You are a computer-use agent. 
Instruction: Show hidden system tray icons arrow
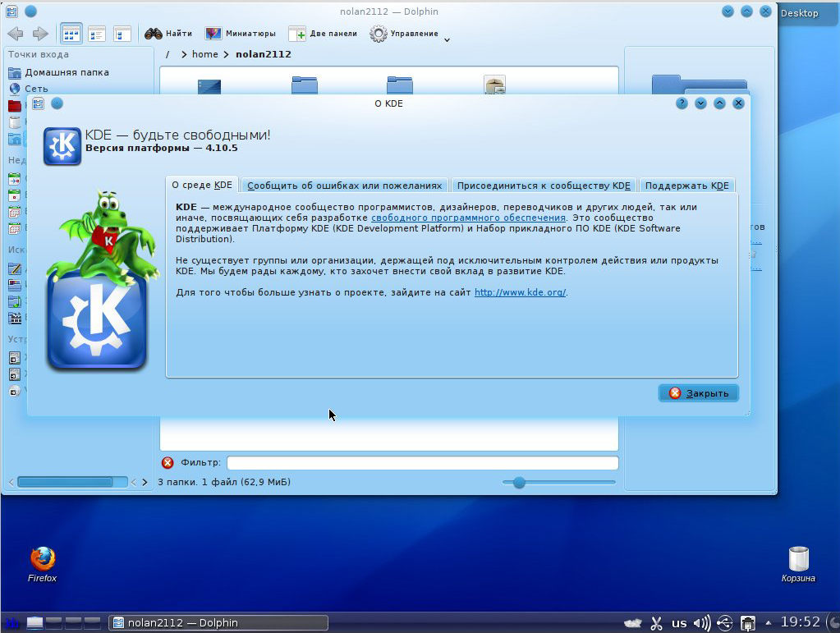[769, 623]
